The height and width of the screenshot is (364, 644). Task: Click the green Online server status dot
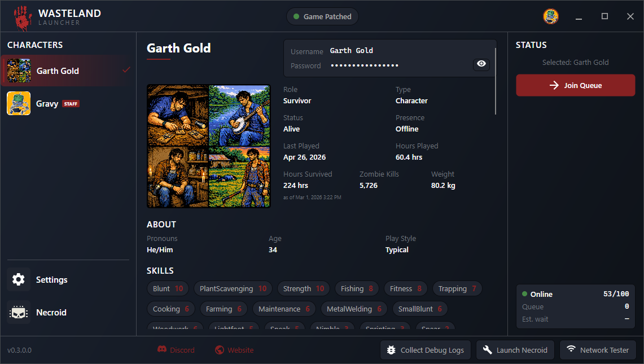[524, 294]
